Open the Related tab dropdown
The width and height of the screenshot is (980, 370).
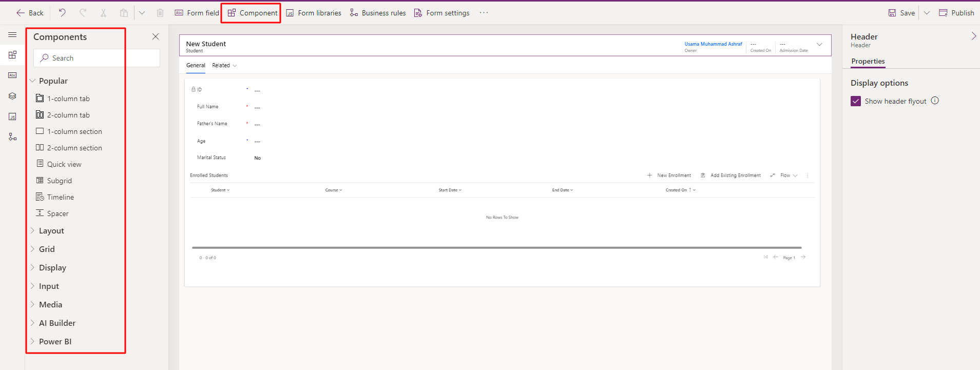tap(224, 66)
